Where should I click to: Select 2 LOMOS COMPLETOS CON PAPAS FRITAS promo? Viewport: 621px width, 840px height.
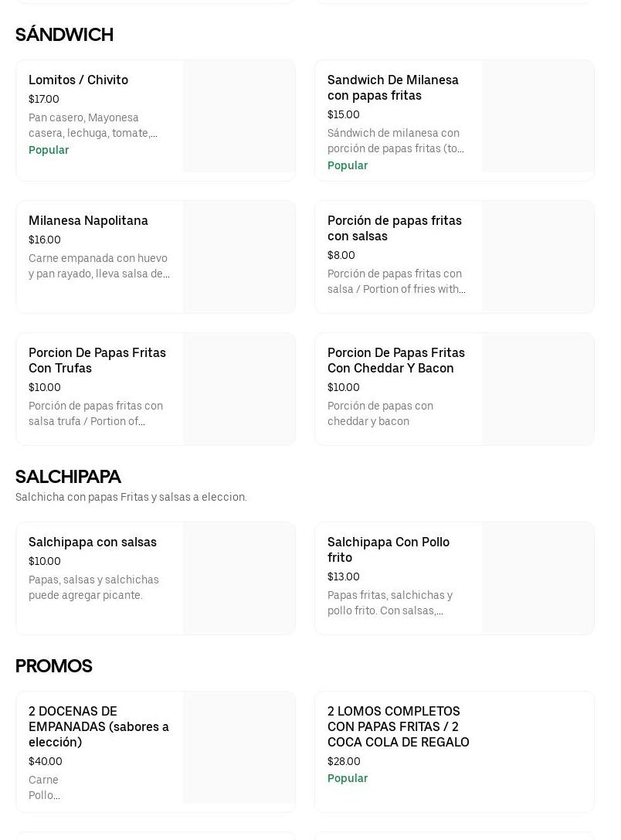[x=398, y=726]
